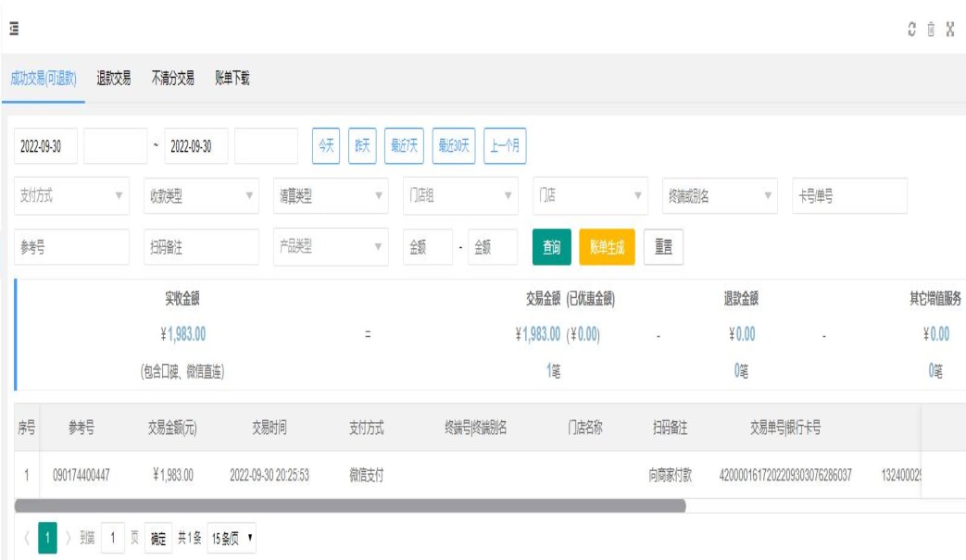
Task: Go to the previous page arrow in pagination
Action: click(26, 538)
